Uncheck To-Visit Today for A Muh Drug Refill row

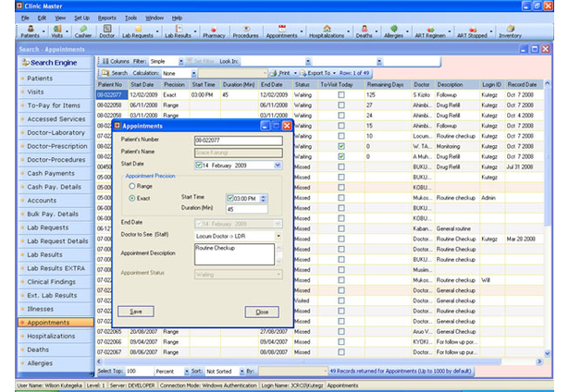[x=341, y=156]
